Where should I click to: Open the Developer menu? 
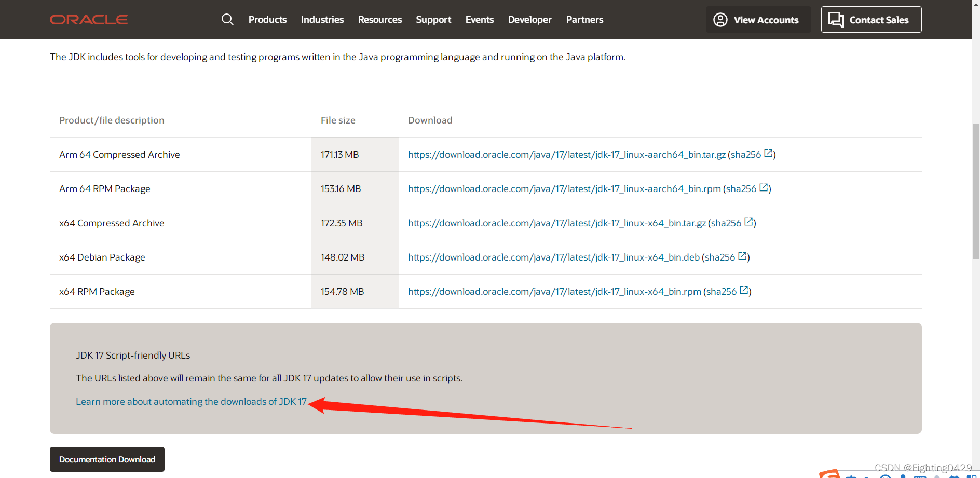530,20
